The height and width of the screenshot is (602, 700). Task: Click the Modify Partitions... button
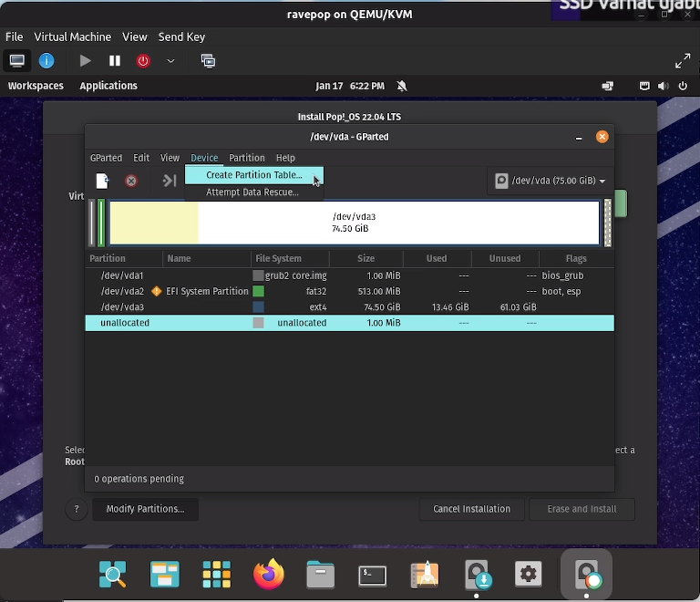pos(145,509)
